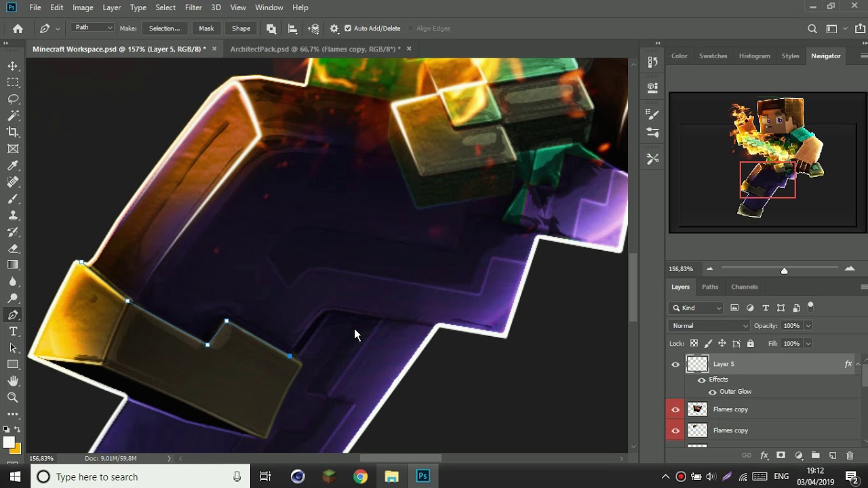868x488 pixels.
Task: Switch to the Channels tab
Action: click(744, 287)
